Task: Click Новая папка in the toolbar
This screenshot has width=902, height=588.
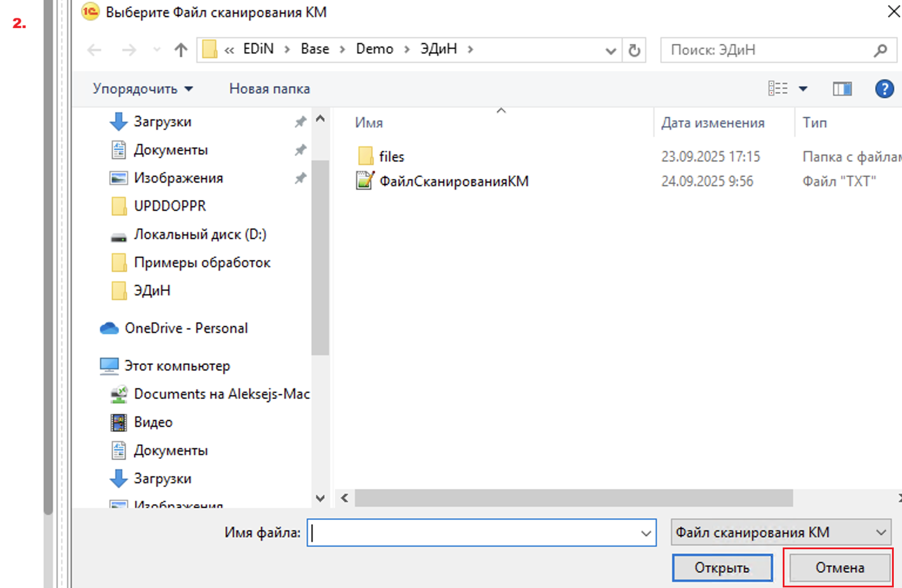Action: tap(269, 89)
